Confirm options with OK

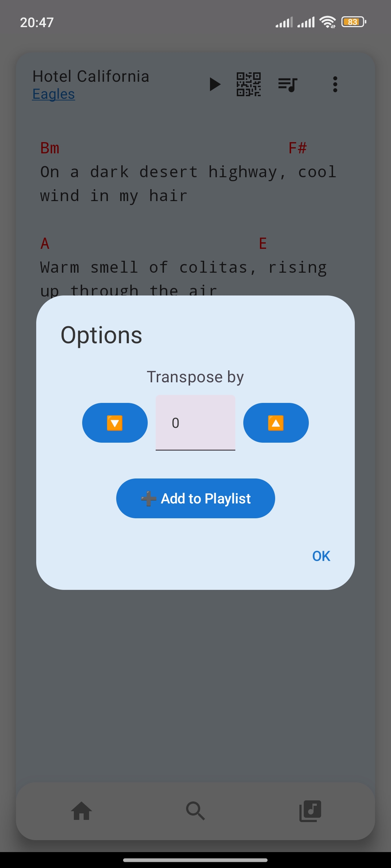(x=320, y=556)
